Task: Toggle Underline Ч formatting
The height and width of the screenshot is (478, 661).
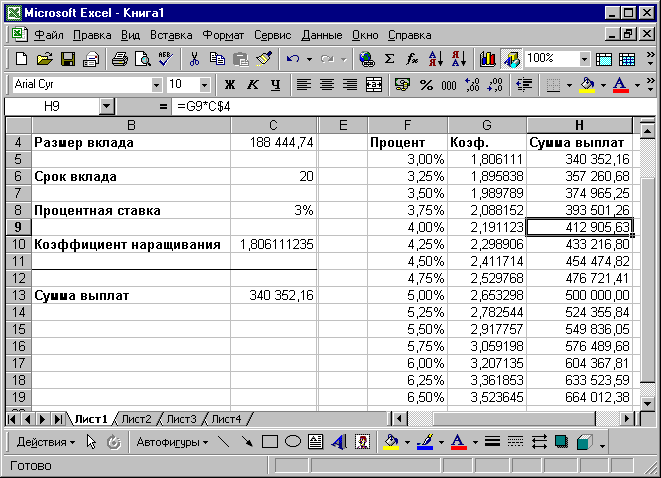Action: (x=276, y=85)
